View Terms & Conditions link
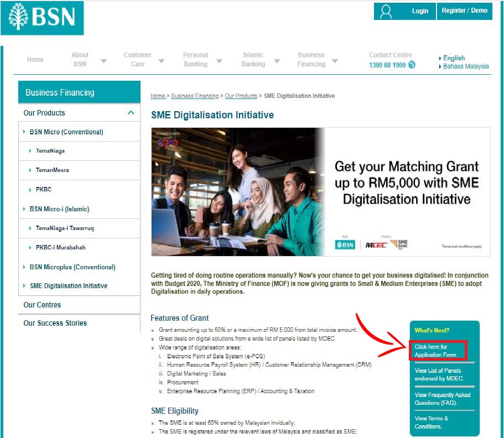Viewport: 504px width, 438px height. [431, 423]
